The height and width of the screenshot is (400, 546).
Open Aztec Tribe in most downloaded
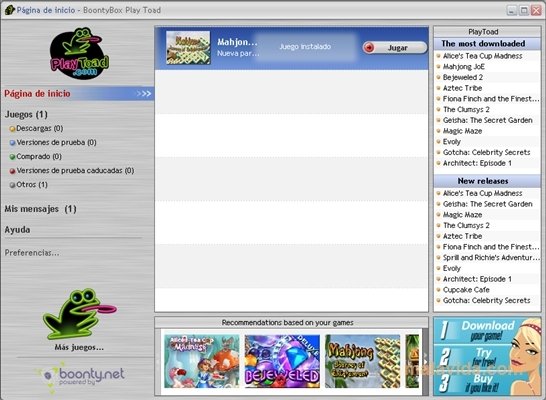(x=462, y=88)
